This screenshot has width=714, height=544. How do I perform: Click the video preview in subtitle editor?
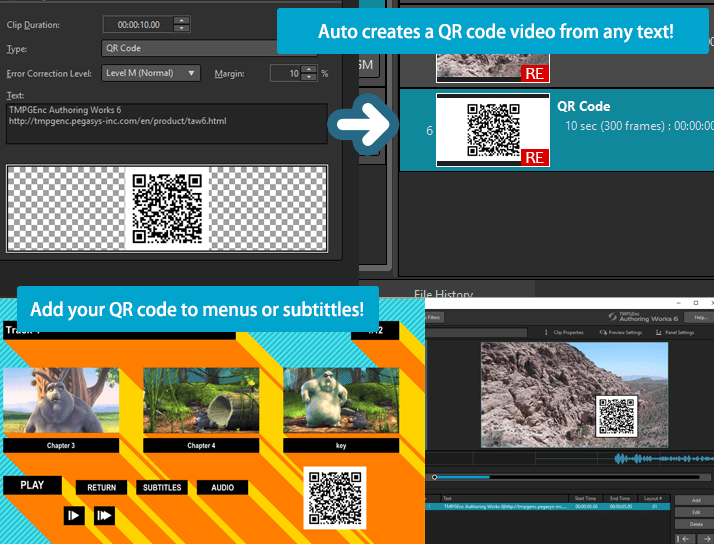574,395
